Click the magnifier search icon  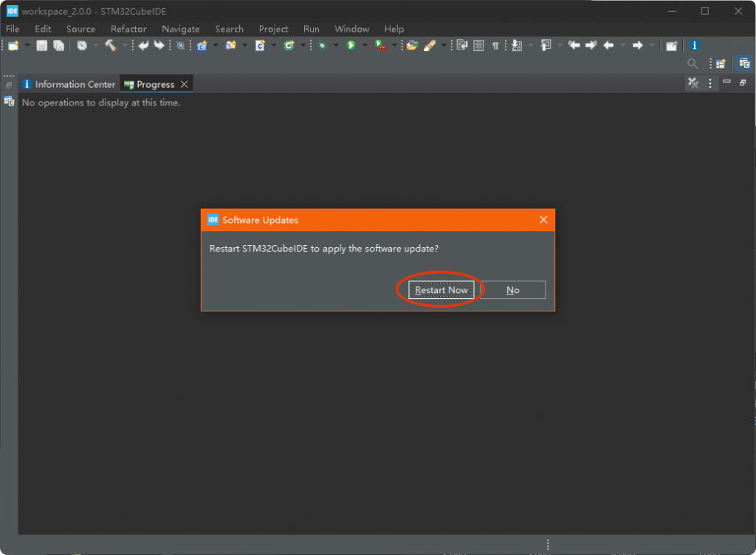tap(693, 64)
